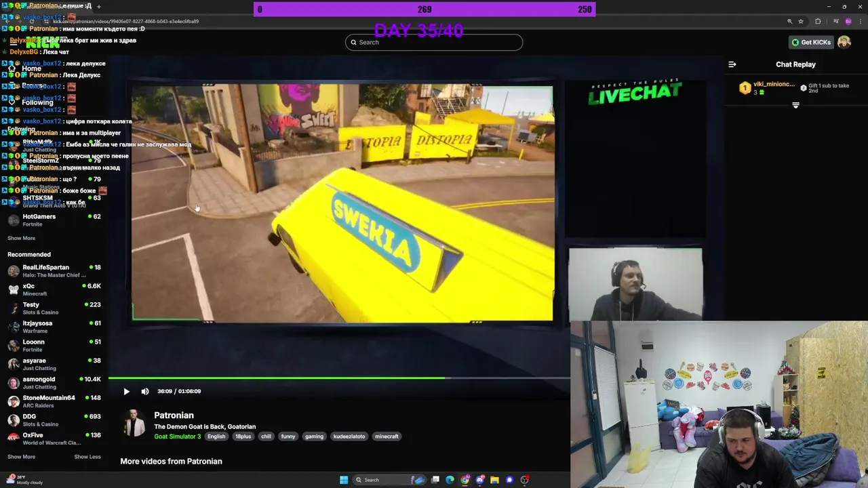
Task: Click the More videos from Patronian heading
Action: pyautogui.click(x=171, y=462)
